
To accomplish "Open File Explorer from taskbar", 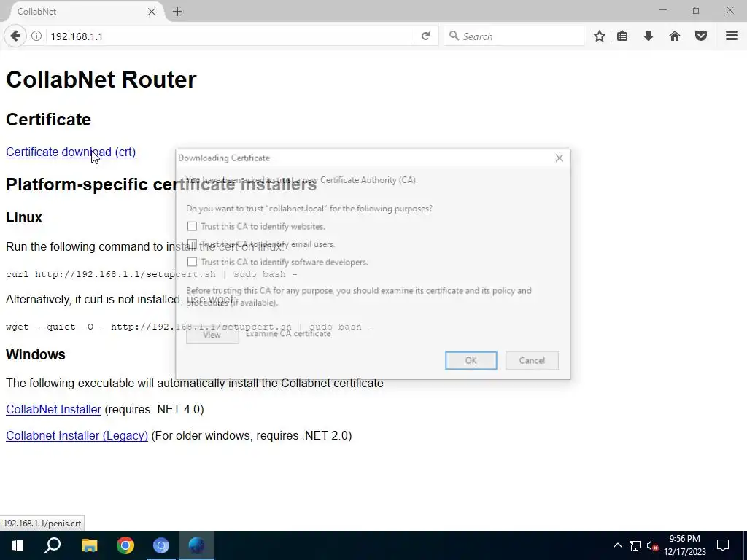I will pos(89,545).
